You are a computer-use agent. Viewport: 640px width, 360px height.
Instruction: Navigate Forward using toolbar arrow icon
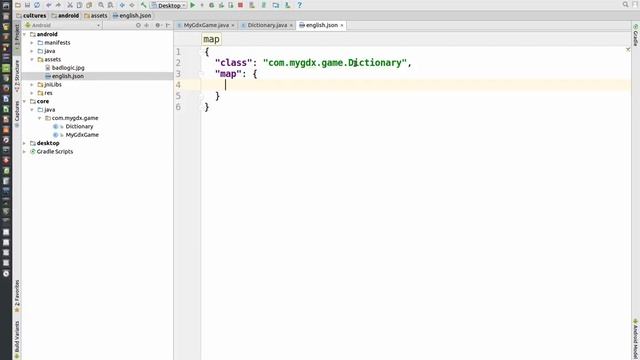coord(132,5)
